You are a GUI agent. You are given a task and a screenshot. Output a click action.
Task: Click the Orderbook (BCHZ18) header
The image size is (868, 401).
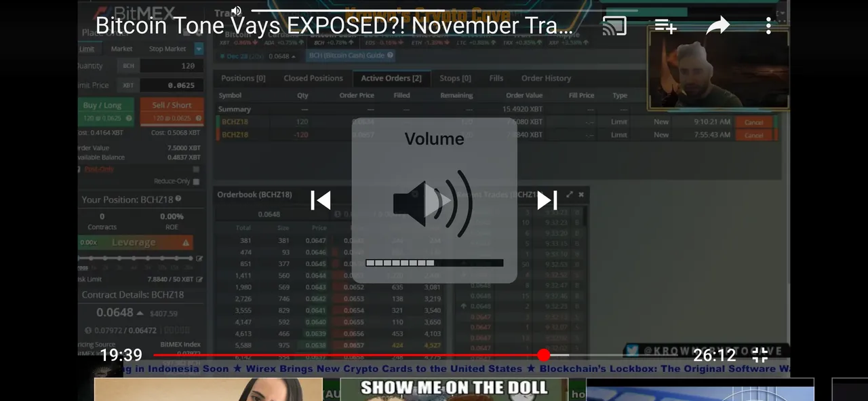(x=254, y=195)
